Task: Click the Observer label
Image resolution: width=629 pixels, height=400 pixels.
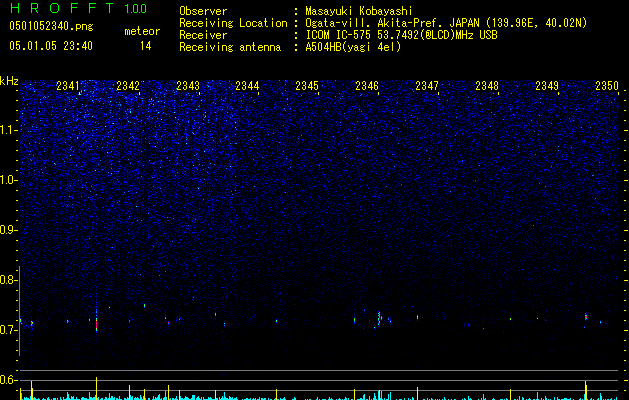Action: pyautogui.click(x=203, y=11)
